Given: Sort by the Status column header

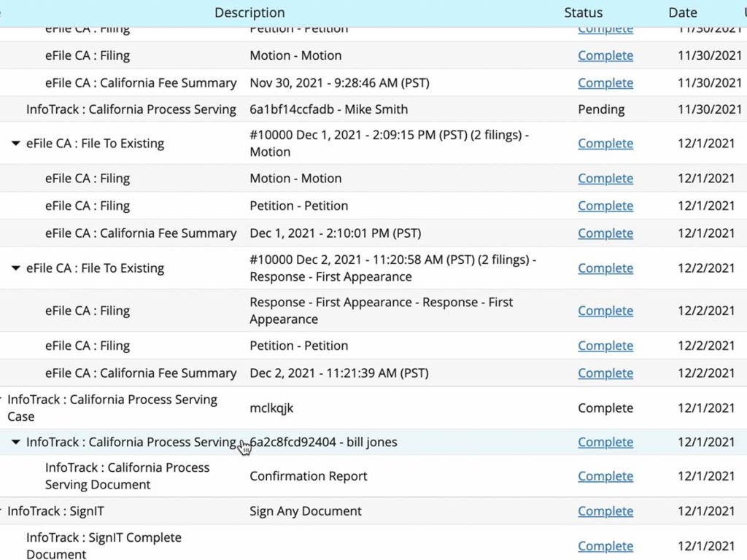Looking at the screenshot, I should (x=583, y=12).
